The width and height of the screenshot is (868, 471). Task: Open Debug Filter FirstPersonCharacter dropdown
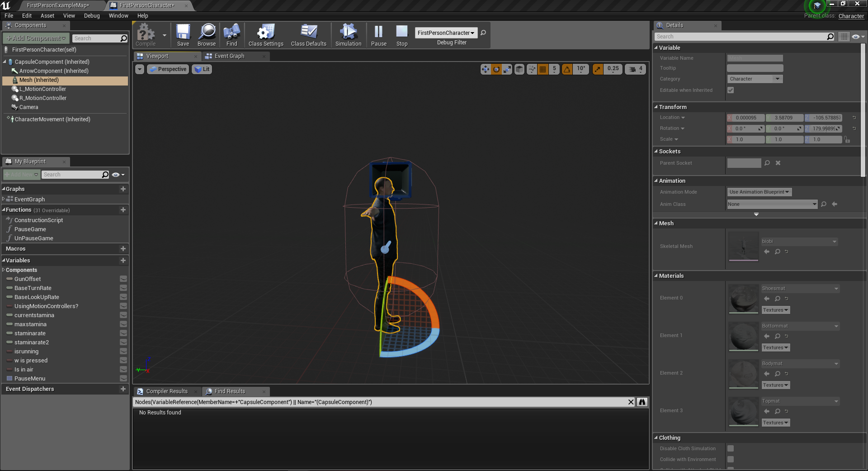click(x=446, y=33)
